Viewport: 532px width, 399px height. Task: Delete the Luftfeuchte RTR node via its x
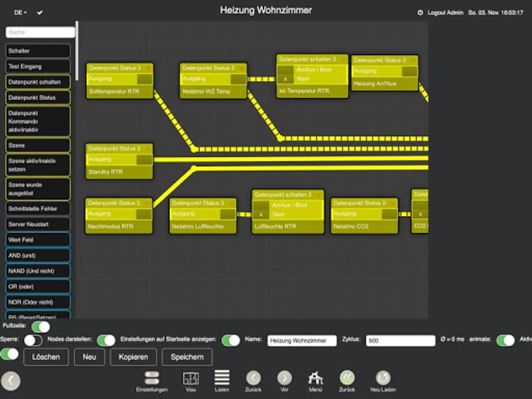(319, 195)
